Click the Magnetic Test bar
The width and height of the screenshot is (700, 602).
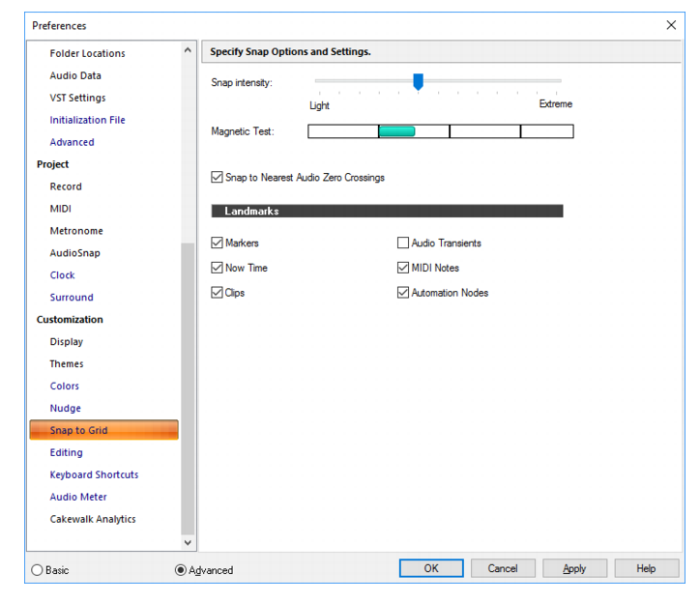[441, 131]
